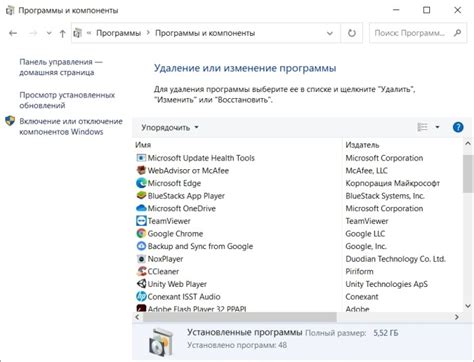
Task: Go up one folder level
Action: [x=62, y=33]
